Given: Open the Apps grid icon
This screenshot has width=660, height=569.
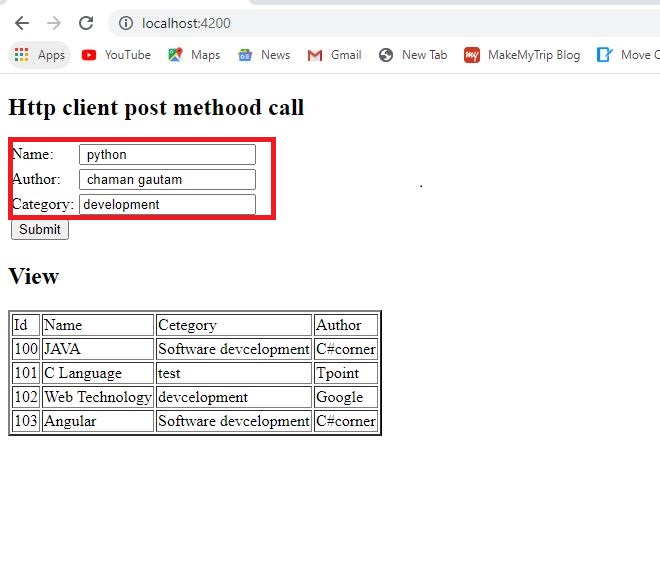Looking at the screenshot, I should 21,55.
